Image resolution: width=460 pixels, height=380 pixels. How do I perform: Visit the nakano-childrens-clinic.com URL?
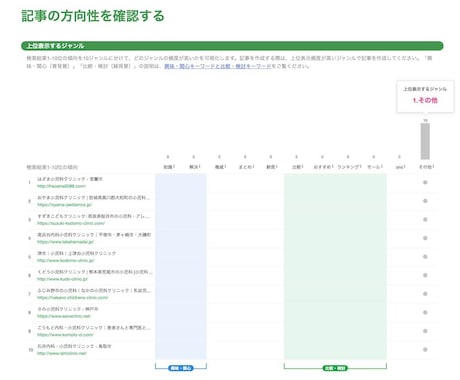click(x=73, y=298)
